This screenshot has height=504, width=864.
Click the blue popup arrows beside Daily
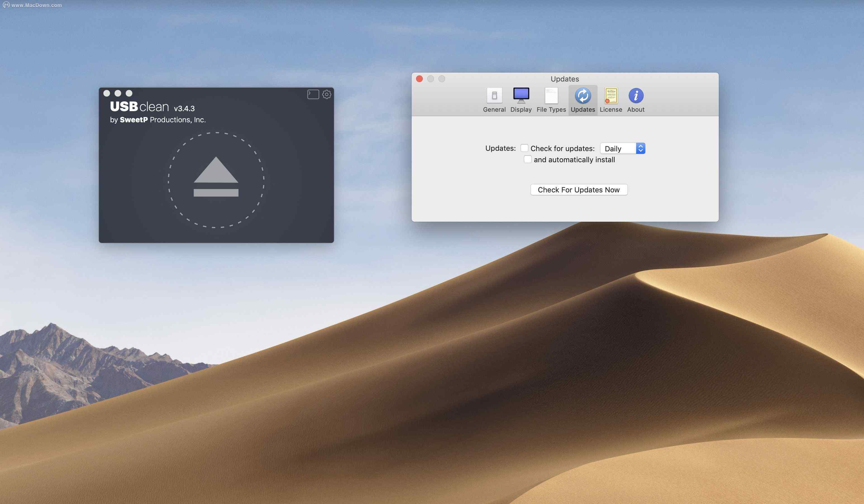point(640,149)
